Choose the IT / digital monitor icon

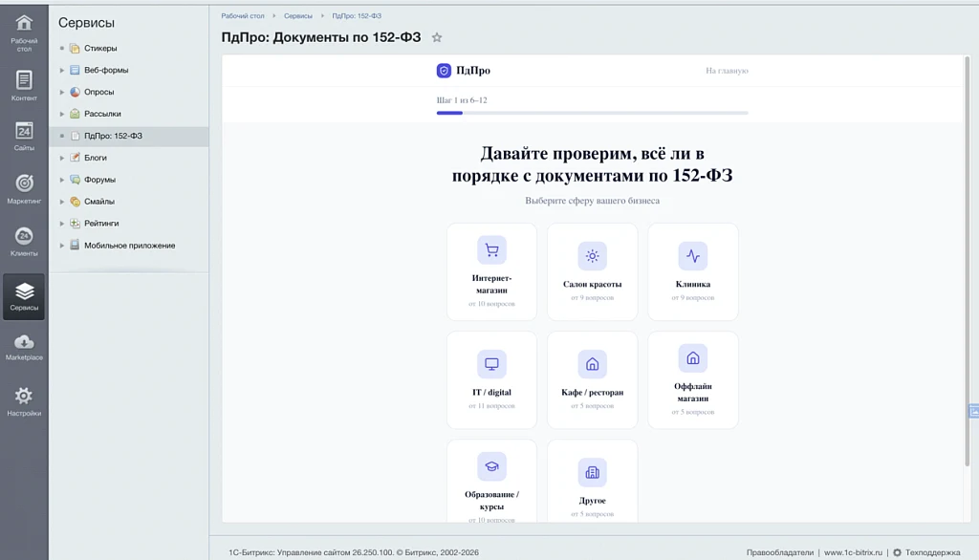coord(492,364)
